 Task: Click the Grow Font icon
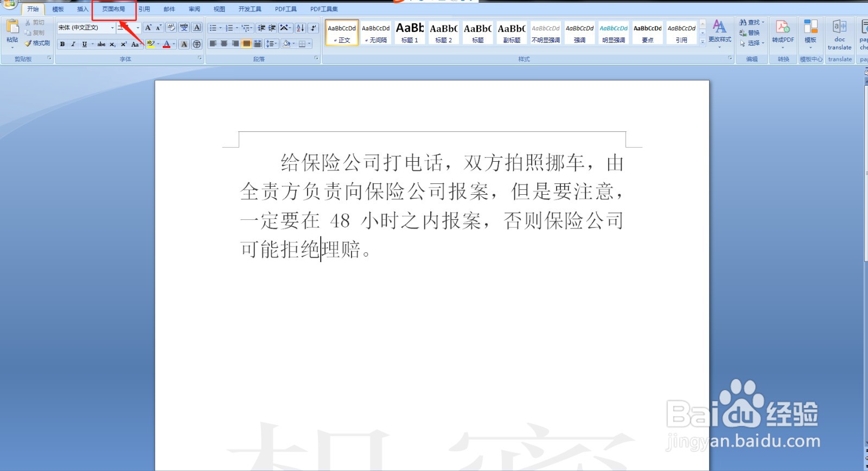pyautogui.click(x=148, y=28)
